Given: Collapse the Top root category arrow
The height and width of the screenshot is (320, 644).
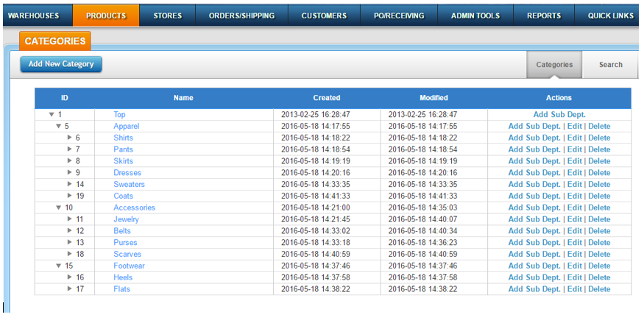Looking at the screenshot, I should tap(52, 115).
